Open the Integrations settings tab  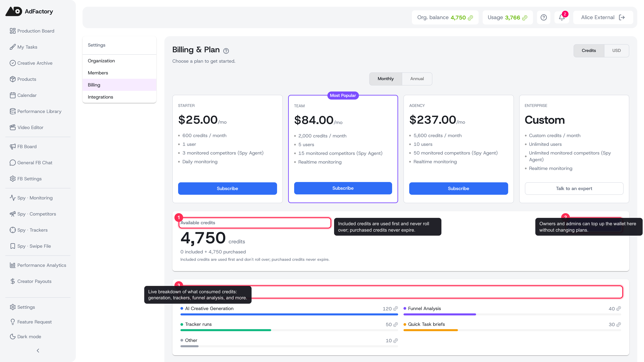pyautogui.click(x=119, y=97)
